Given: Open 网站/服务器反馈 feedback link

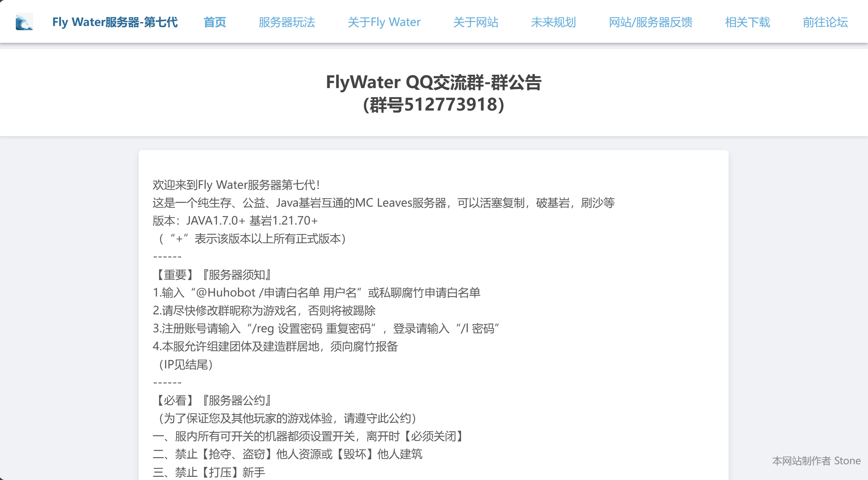Looking at the screenshot, I should [x=650, y=22].
